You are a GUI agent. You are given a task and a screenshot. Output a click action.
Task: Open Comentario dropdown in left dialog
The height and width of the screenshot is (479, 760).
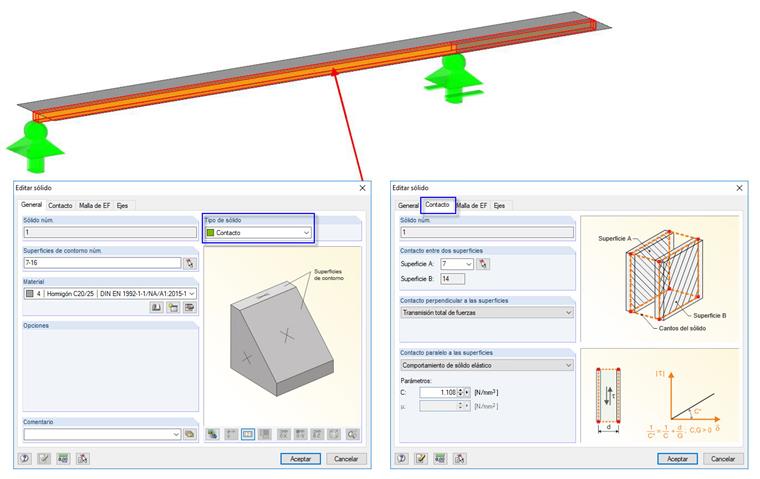176,434
